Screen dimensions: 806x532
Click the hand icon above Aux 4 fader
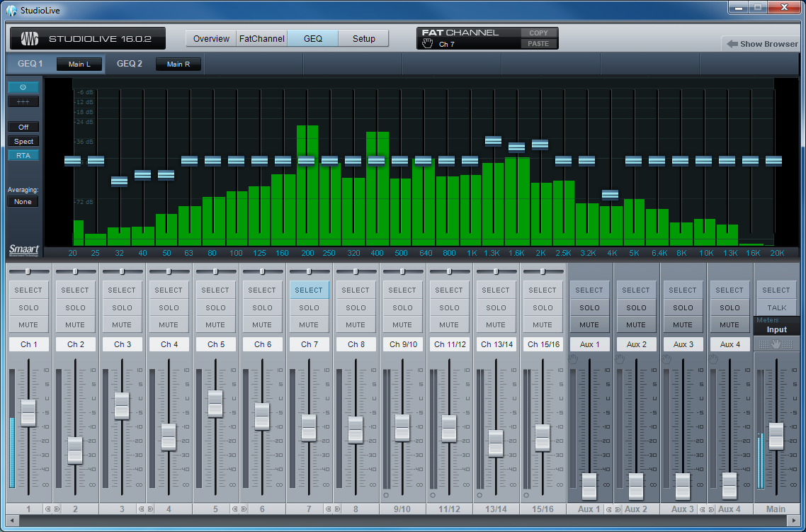click(713, 358)
